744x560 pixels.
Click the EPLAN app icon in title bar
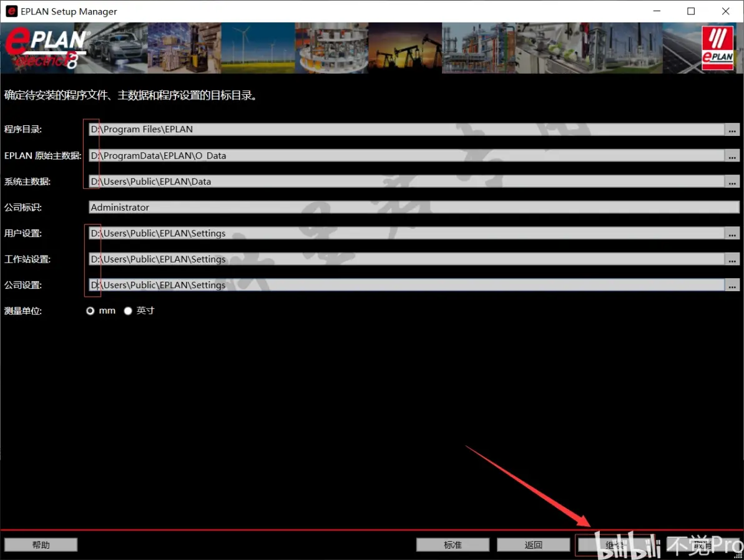click(11, 11)
